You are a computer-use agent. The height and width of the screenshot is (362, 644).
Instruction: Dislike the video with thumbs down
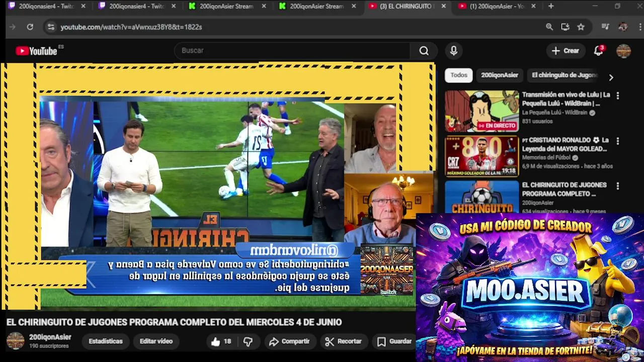[248, 341]
